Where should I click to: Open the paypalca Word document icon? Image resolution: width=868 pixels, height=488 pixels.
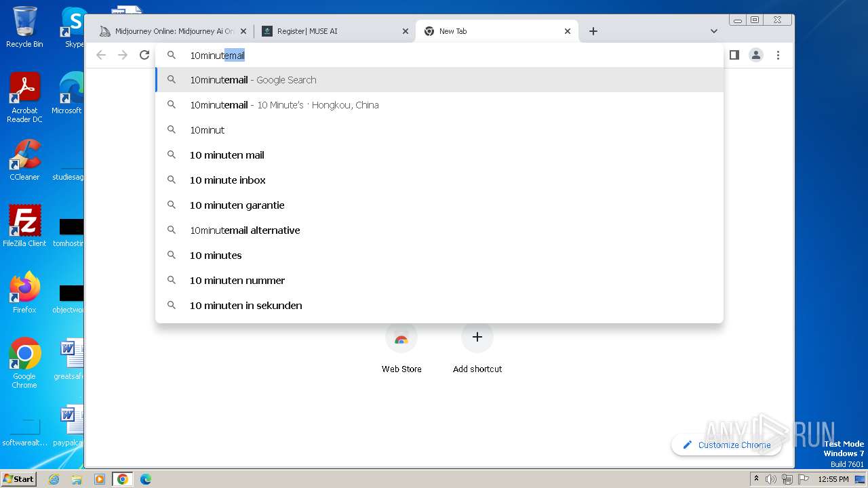coord(68,426)
